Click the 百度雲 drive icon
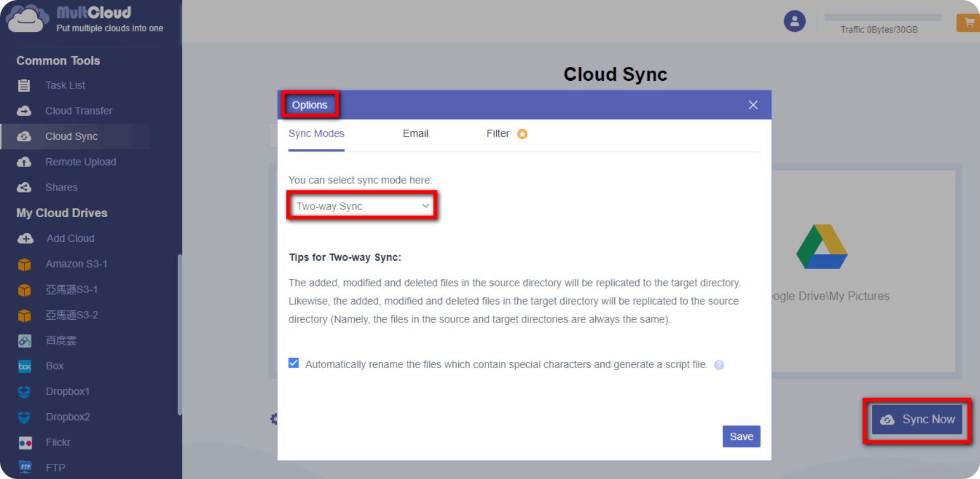The width and height of the screenshot is (980, 479). tap(24, 340)
